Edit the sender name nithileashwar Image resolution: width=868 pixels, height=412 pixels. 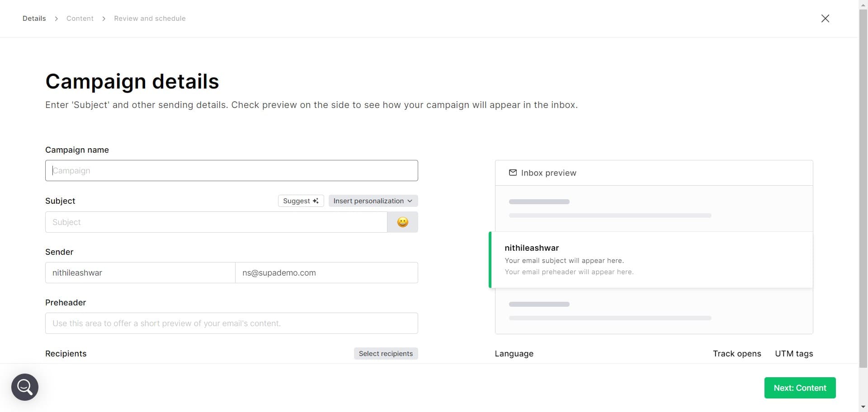point(140,272)
